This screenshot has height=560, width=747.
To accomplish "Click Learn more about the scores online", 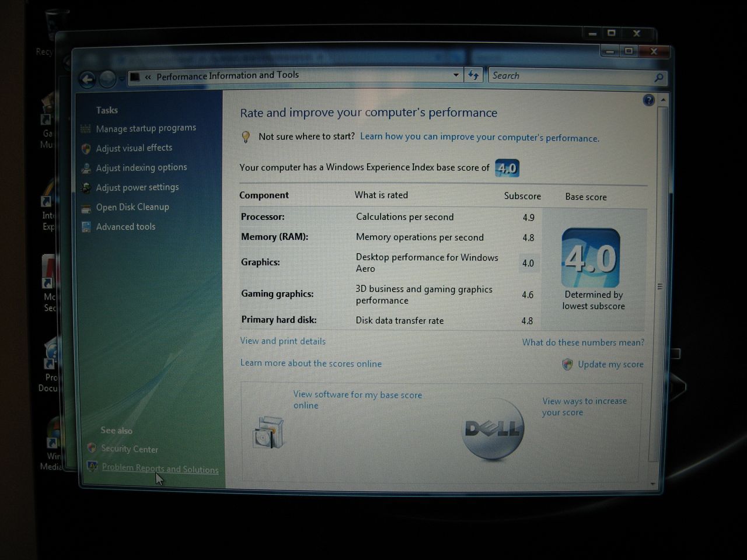I will [311, 363].
